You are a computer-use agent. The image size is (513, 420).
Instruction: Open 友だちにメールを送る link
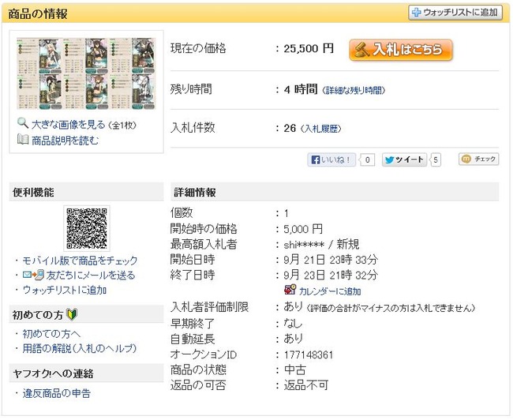91,276
